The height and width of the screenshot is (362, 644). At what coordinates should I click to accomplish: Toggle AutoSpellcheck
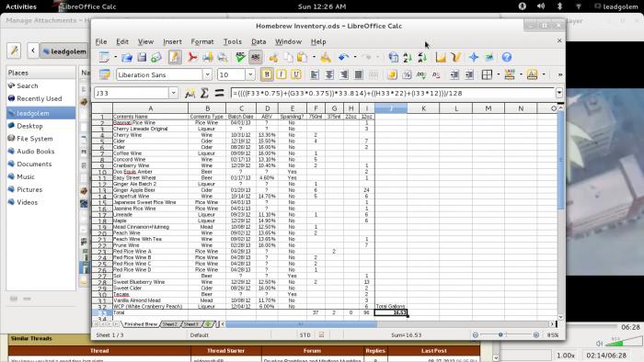[256, 57]
